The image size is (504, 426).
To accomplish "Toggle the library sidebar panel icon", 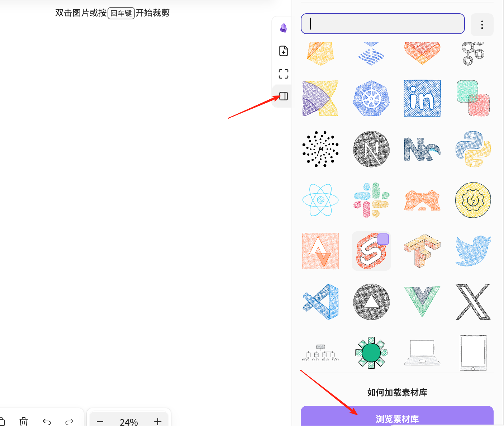I will (284, 96).
